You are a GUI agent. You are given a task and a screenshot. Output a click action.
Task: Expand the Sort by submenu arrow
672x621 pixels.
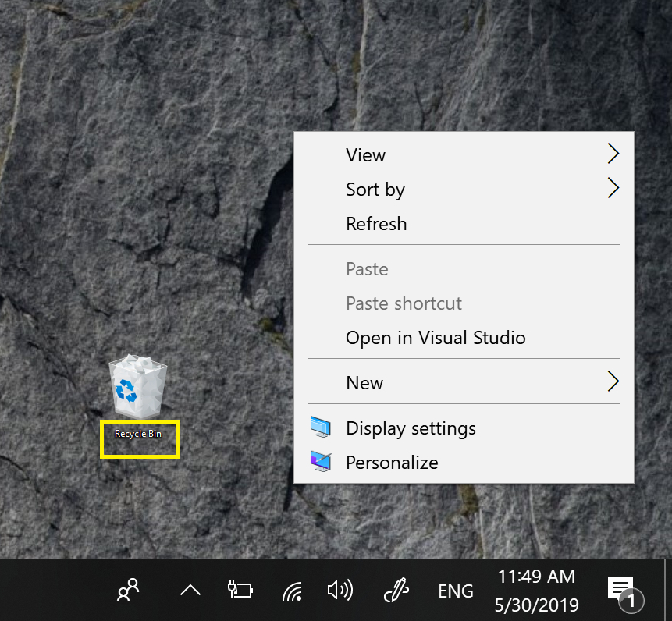pos(613,188)
